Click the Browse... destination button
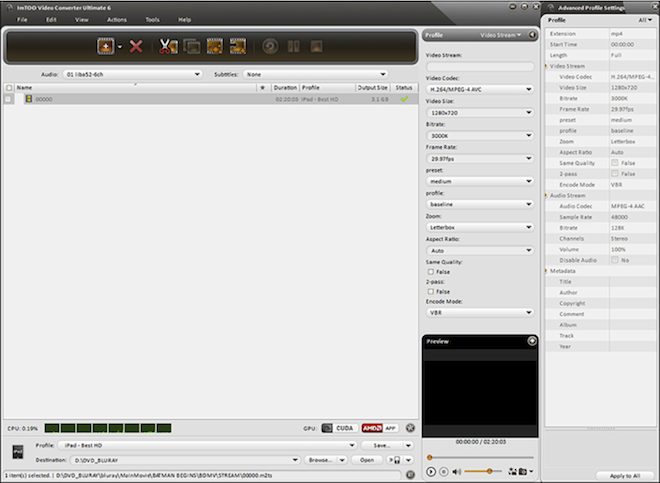Image resolution: width=660 pixels, height=483 pixels. point(321,460)
